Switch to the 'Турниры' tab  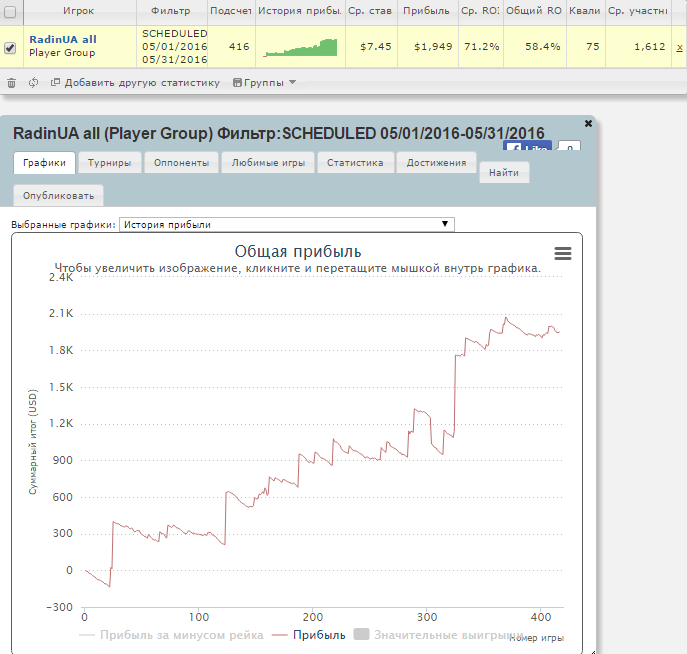click(x=110, y=163)
